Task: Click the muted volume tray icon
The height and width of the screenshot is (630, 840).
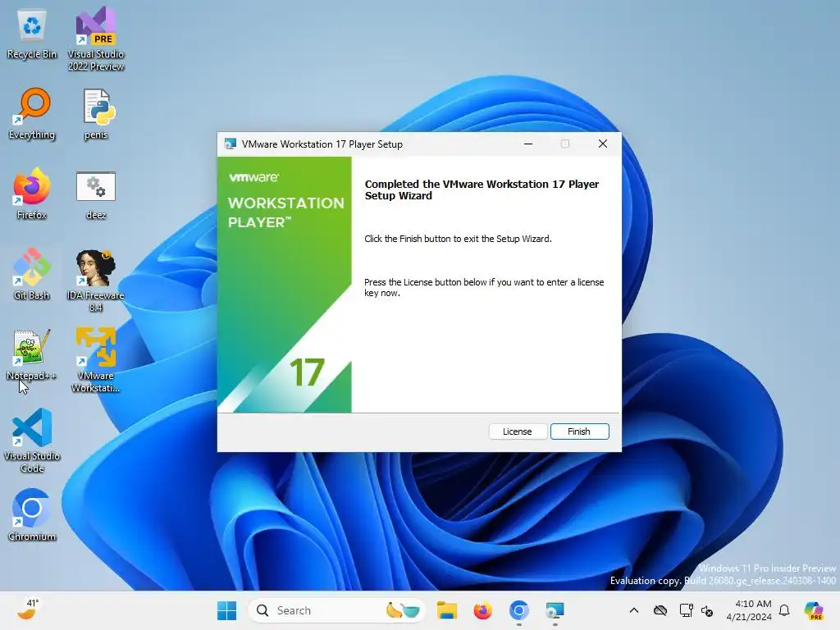Action: click(x=707, y=610)
